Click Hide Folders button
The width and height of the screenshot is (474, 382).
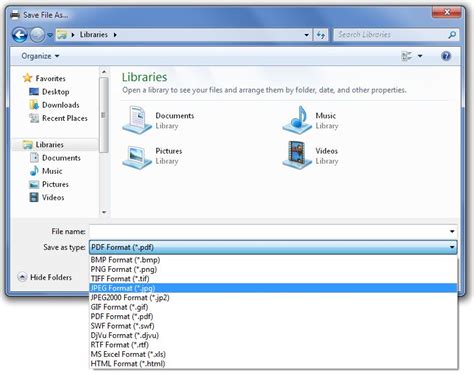click(45, 277)
